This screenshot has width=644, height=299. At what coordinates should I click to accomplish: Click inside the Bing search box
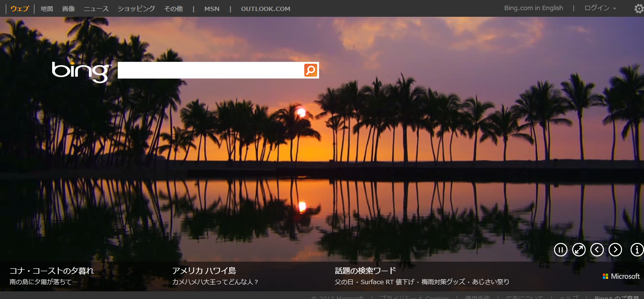[x=211, y=70]
